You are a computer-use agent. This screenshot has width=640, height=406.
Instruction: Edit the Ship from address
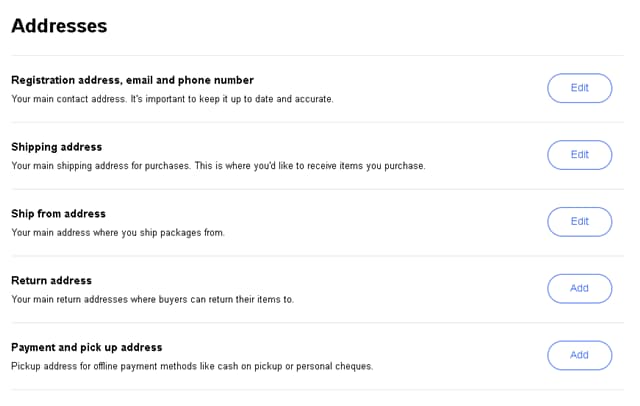579,221
